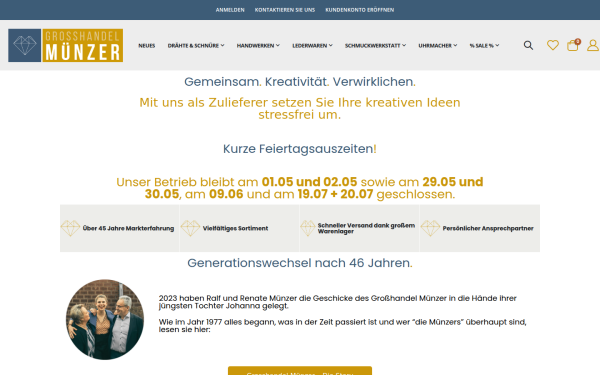The image size is (600, 375).
Task: Expand the Uhrmacher dropdown menu
Action: tap(438, 46)
